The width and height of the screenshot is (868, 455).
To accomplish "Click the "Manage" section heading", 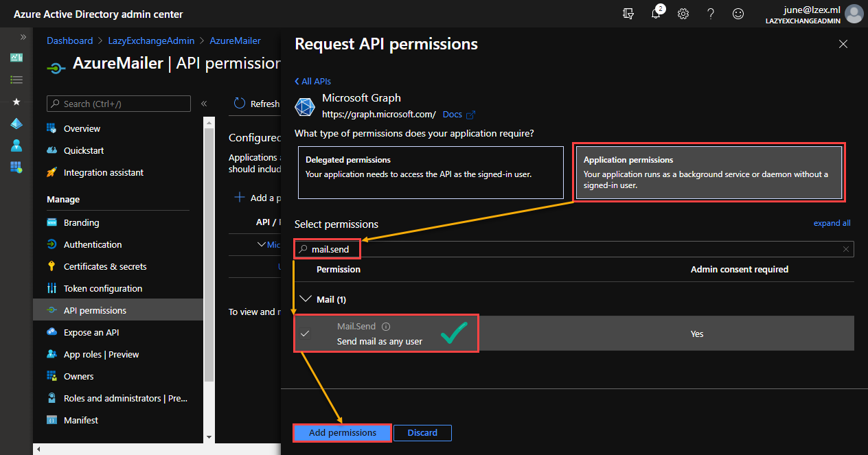I will pyautogui.click(x=63, y=199).
